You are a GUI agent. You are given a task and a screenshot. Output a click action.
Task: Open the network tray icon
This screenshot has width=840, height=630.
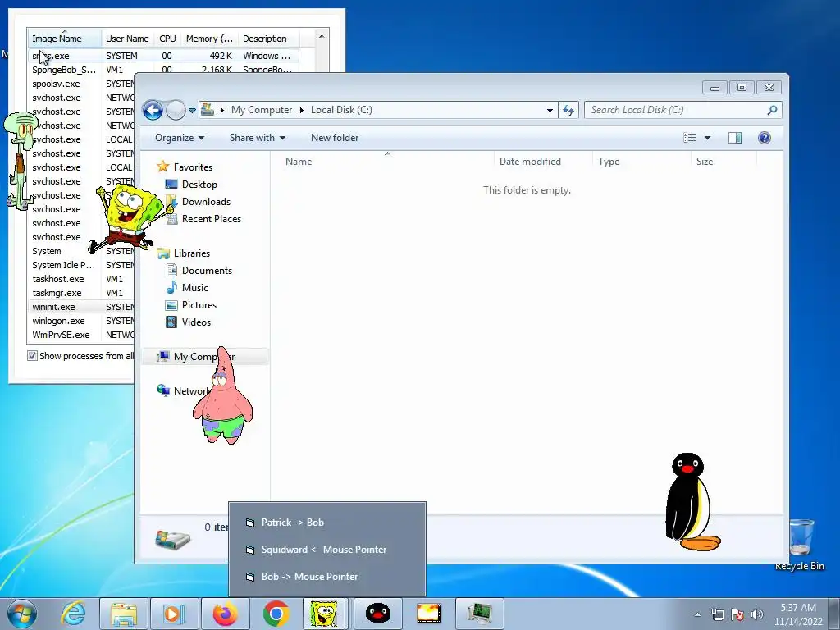point(717,614)
